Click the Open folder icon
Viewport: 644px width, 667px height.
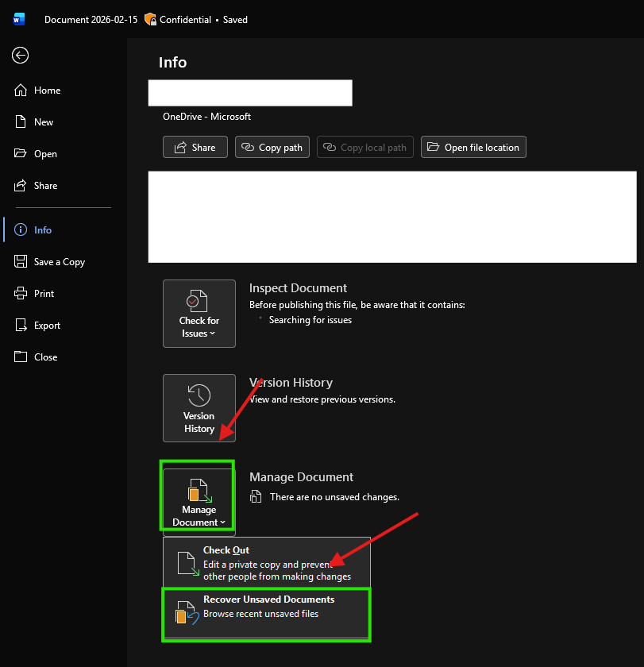(20, 153)
